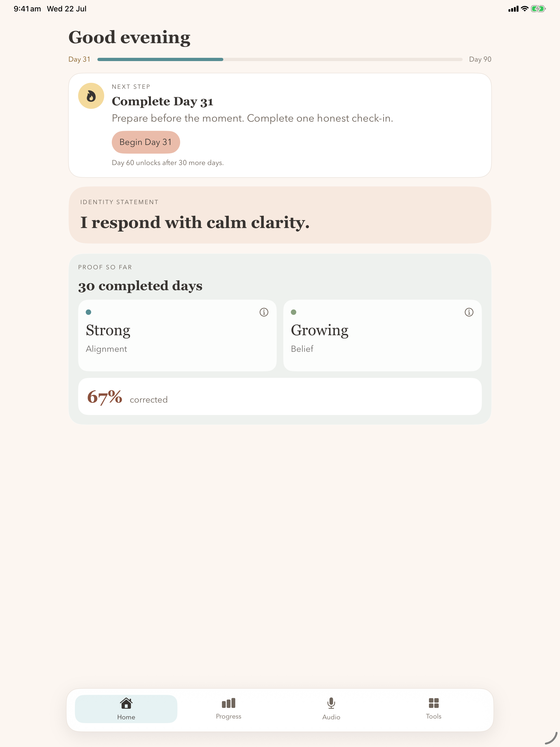The height and width of the screenshot is (747, 560).
Task: Click the Day 31 to Day 90 progress bar
Action: point(280,59)
